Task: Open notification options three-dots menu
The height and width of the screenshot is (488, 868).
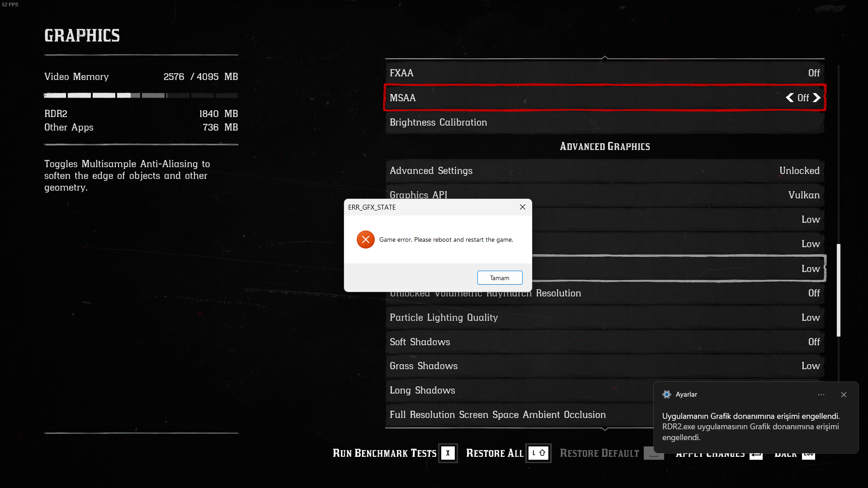Action: pos(821,394)
